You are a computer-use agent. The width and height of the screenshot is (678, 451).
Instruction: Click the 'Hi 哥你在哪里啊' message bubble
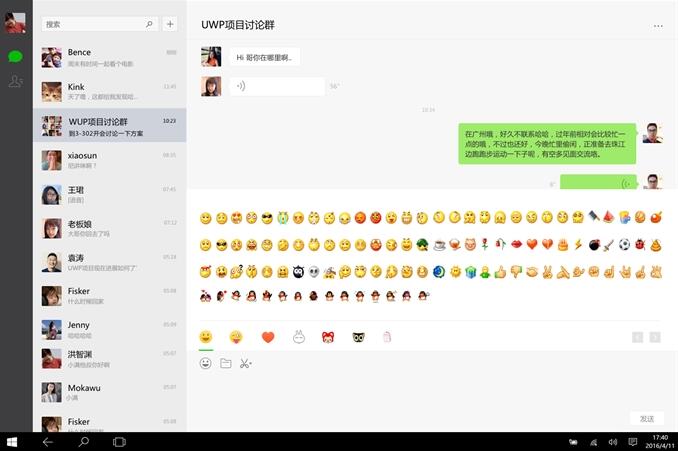(264, 57)
